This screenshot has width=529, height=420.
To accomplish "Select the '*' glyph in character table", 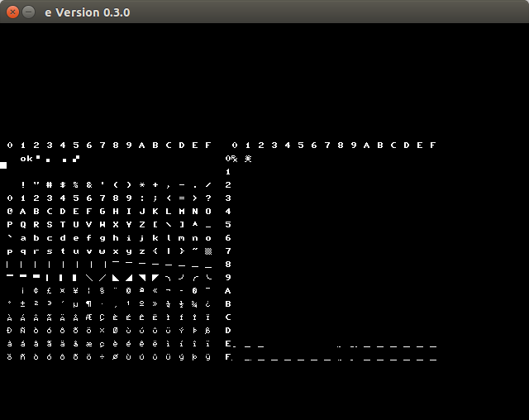I will coord(142,185).
